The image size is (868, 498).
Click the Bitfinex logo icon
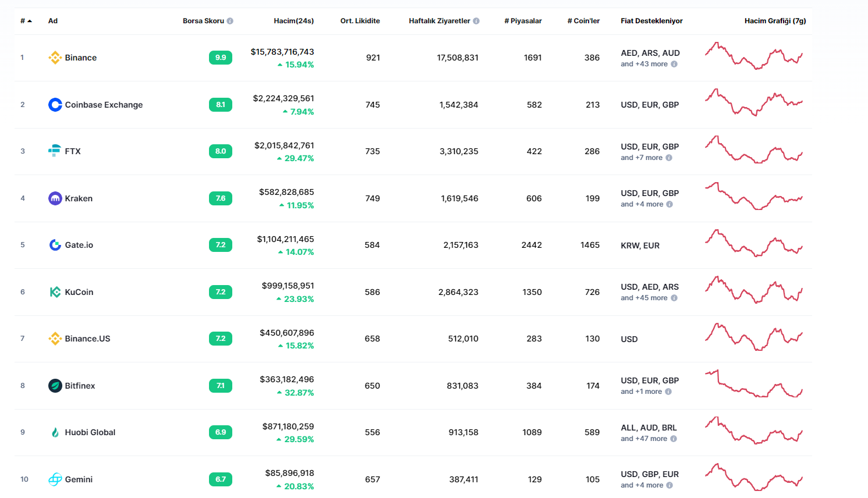tap(55, 386)
